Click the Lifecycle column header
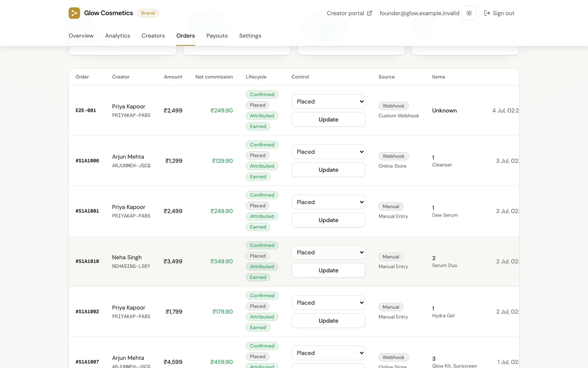The image size is (588, 368). [256, 77]
